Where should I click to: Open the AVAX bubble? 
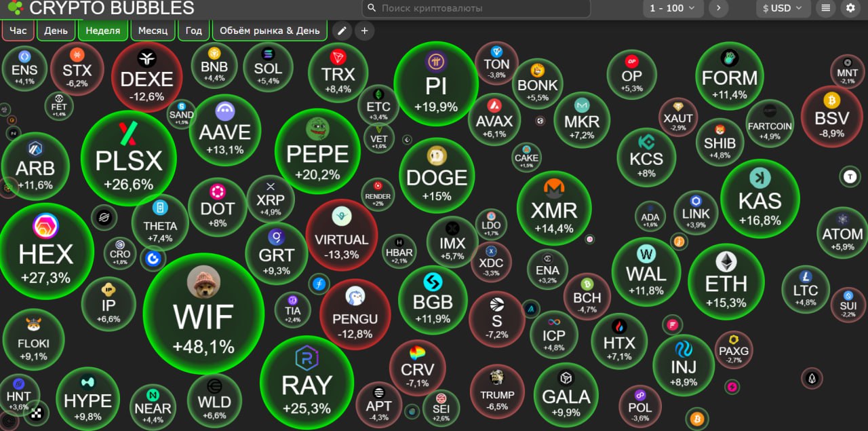pos(495,119)
